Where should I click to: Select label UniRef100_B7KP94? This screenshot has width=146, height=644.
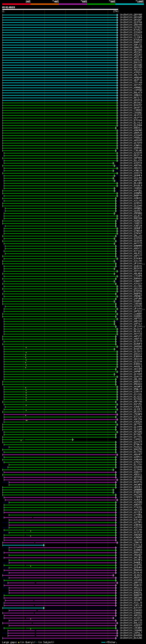(131, 291)
